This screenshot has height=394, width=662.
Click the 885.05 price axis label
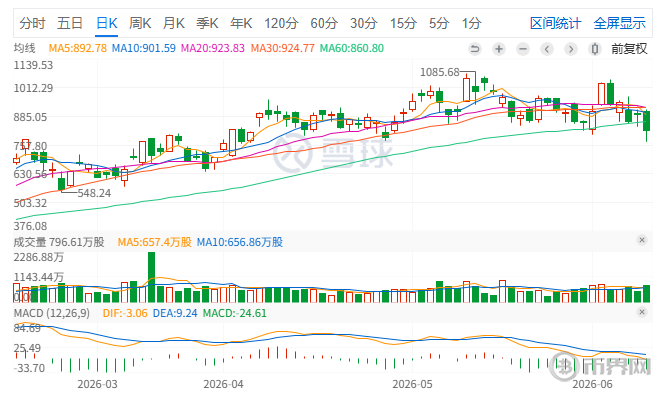point(30,117)
